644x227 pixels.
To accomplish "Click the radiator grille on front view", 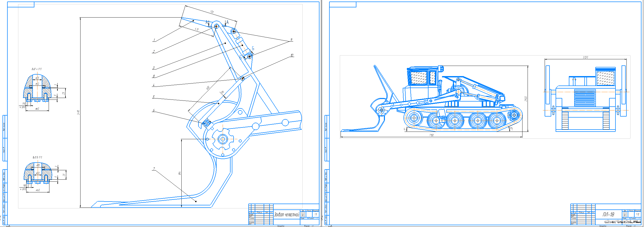I will point(585,98).
